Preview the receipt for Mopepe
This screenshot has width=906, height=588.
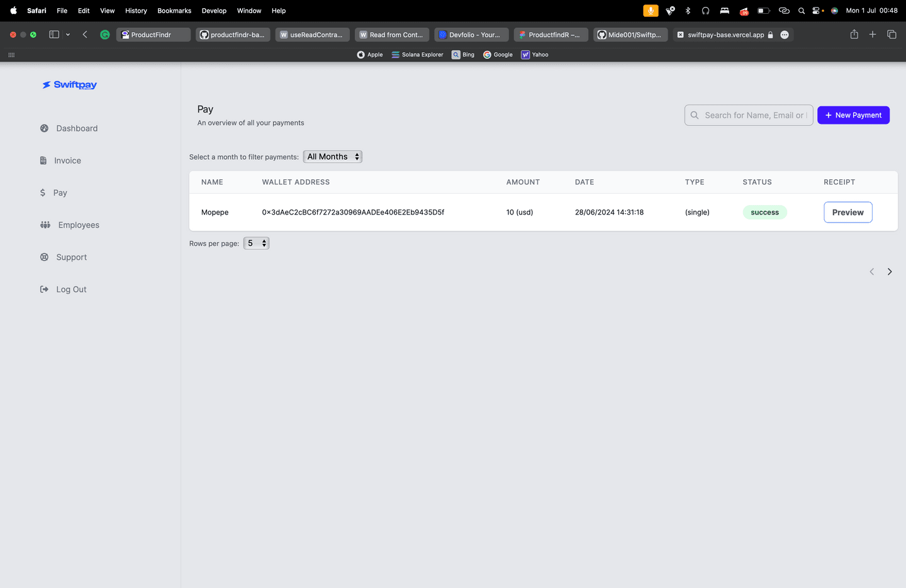coord(848,213)
